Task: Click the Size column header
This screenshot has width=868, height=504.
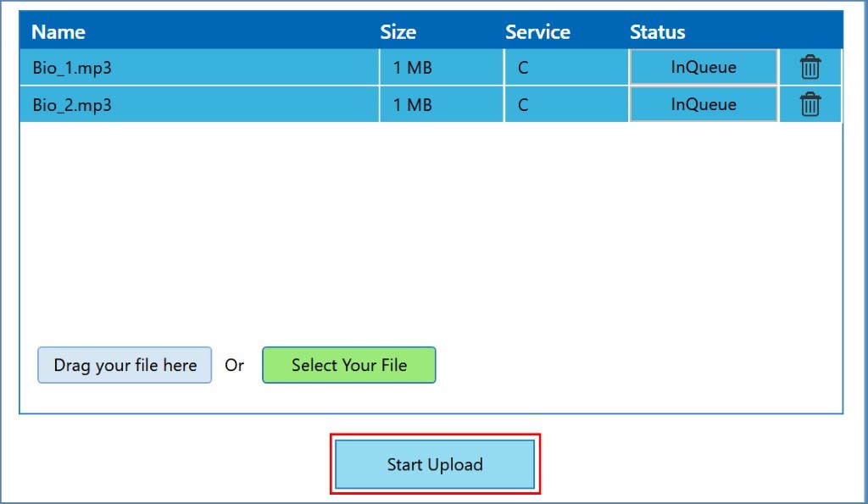Action: [398, 32]
